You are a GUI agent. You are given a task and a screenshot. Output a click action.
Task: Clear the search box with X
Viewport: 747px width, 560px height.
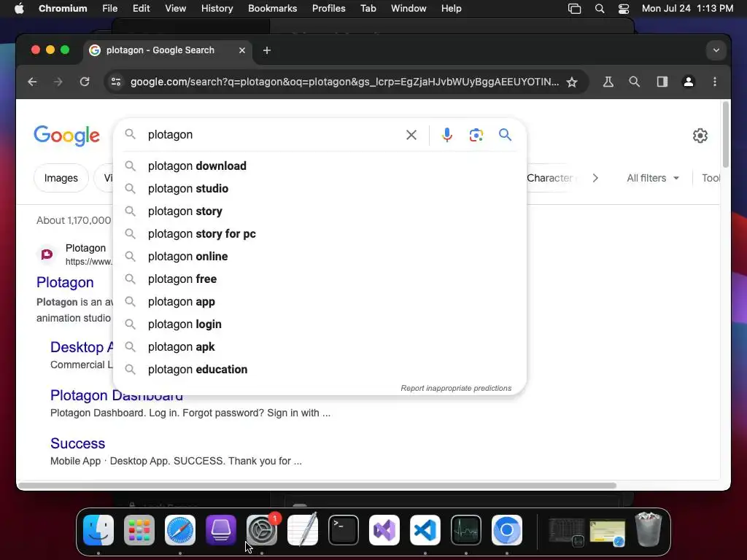point(411,135)
